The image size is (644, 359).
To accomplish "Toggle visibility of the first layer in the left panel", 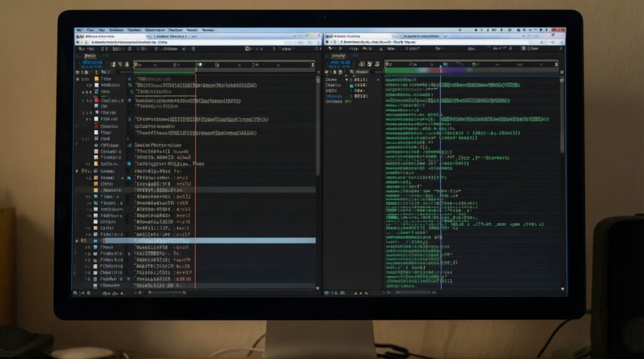I will (78, 79).
